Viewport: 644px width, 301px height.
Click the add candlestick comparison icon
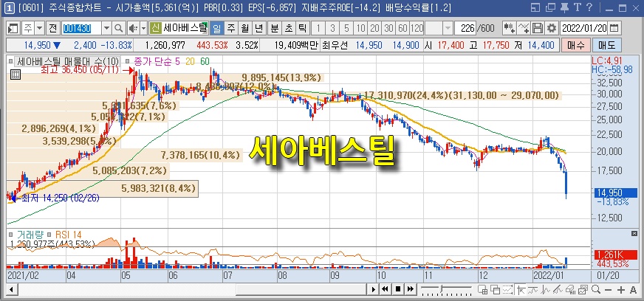[x=510, y=28]
